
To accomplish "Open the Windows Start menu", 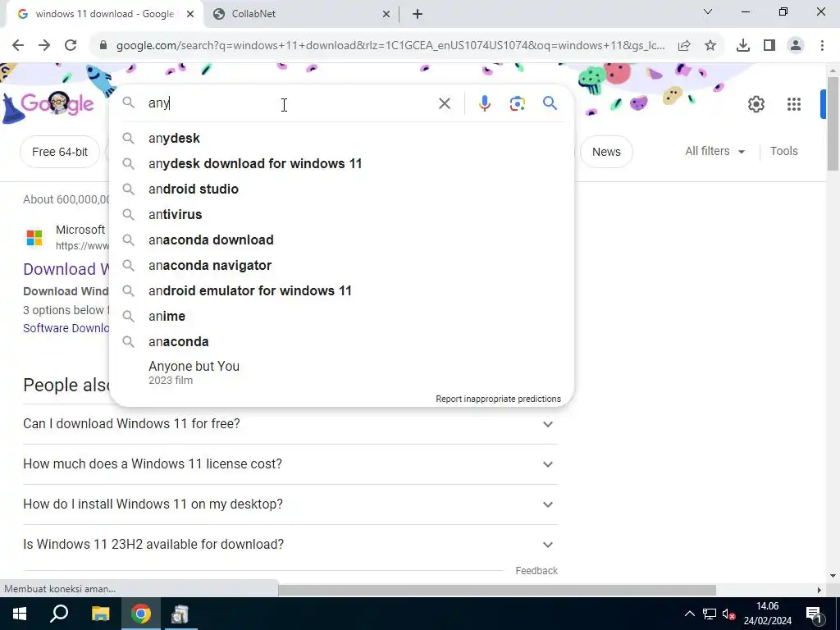I will coord(20,614).
